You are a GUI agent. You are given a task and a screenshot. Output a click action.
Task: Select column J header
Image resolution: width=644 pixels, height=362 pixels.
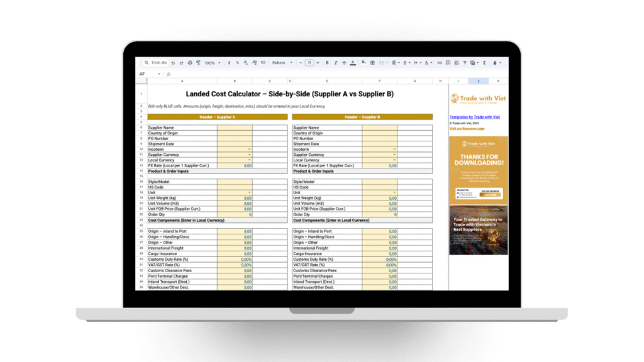click(479, 81)
